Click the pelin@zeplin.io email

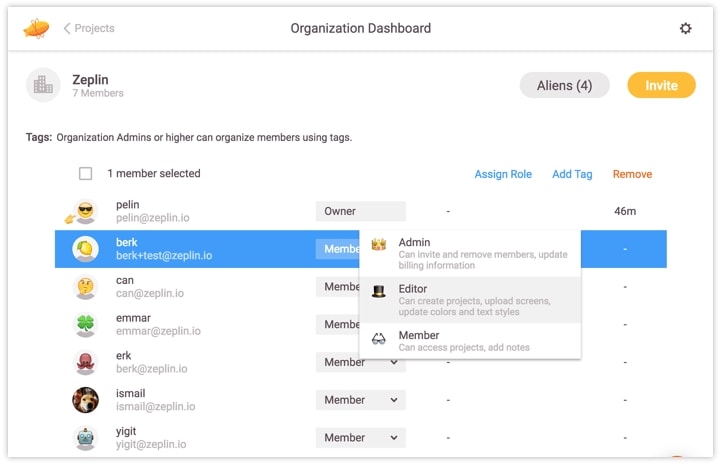coord(152,218)
